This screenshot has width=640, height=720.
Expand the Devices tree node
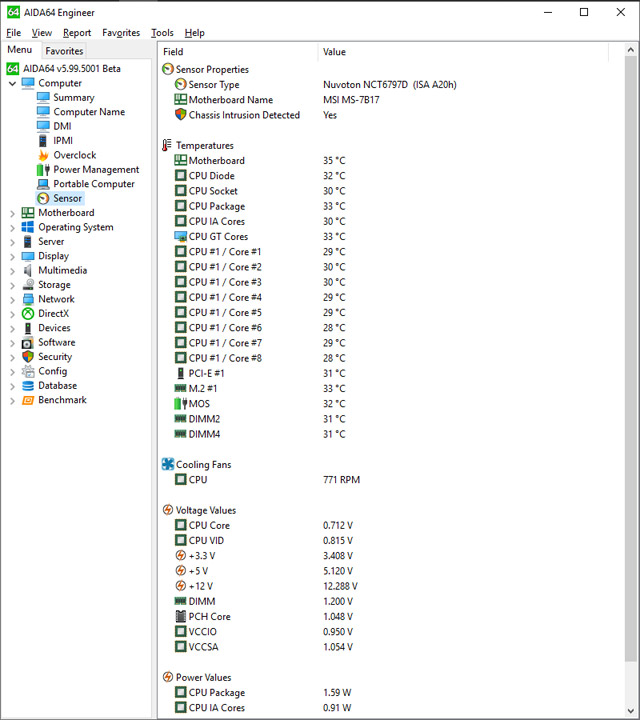(x=12, y=328)
